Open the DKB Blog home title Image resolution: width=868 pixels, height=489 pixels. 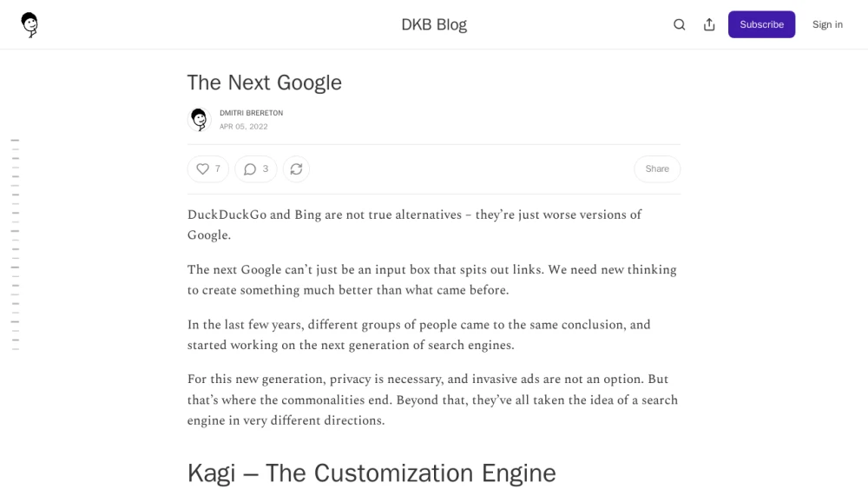[x=434, y=24]
